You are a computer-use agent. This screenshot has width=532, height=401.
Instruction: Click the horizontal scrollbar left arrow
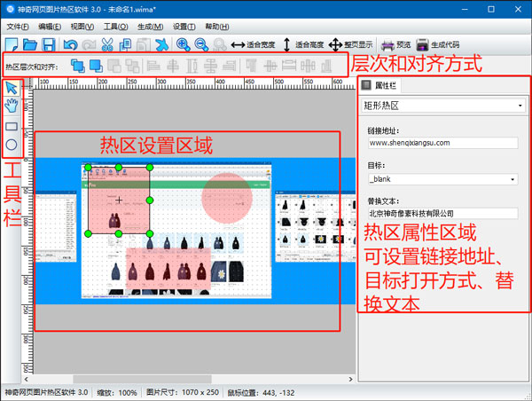[27, 379]
